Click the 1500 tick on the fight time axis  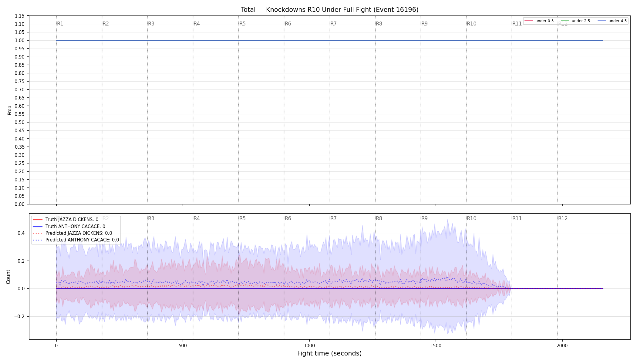click(436, 345)
